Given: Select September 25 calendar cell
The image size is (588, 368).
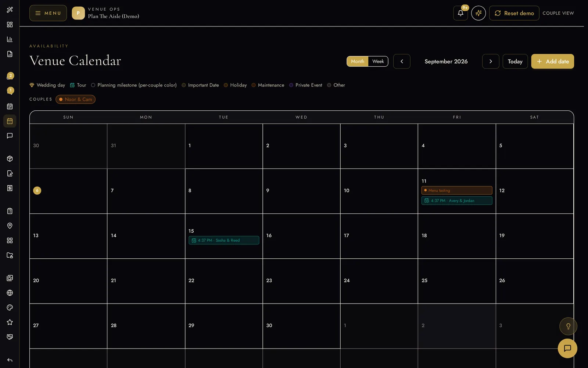Looking at the screenshot, I should pyautogui.click(x=457, y=281).
